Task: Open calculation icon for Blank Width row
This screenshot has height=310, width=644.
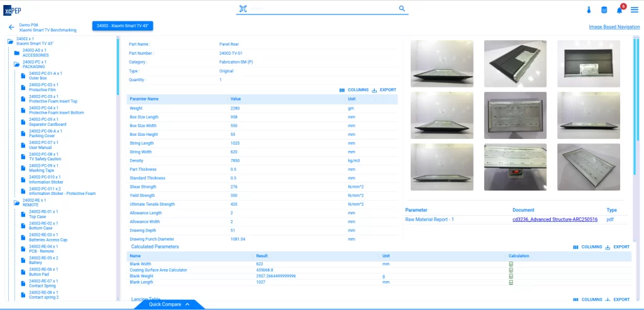Action: [511, 264]
